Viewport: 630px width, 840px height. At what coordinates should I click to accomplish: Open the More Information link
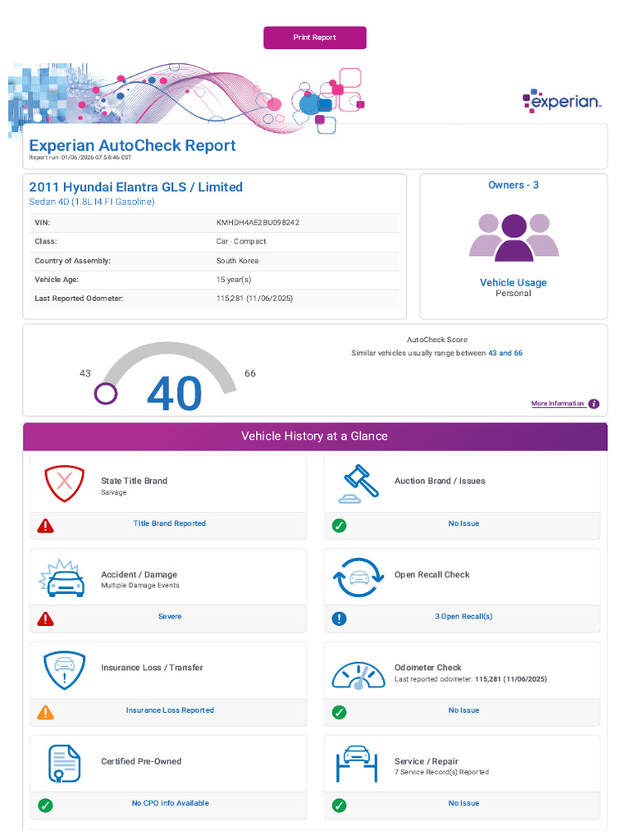(558, 404)
